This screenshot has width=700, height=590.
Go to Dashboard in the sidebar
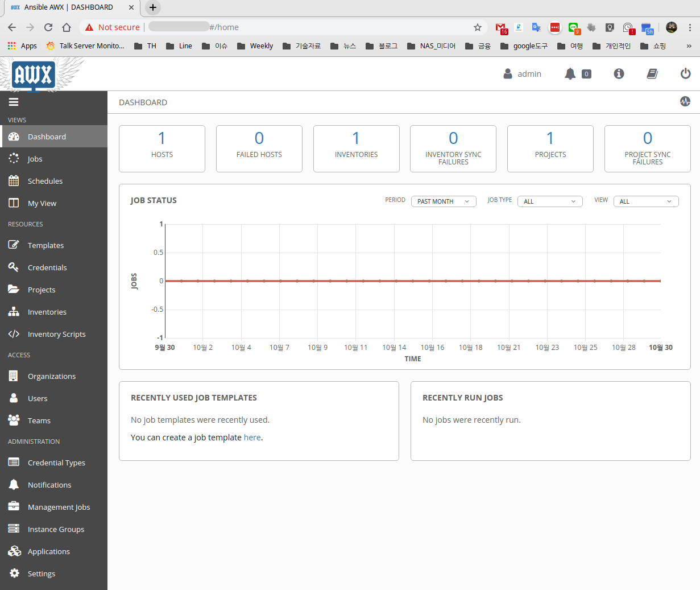53,137
